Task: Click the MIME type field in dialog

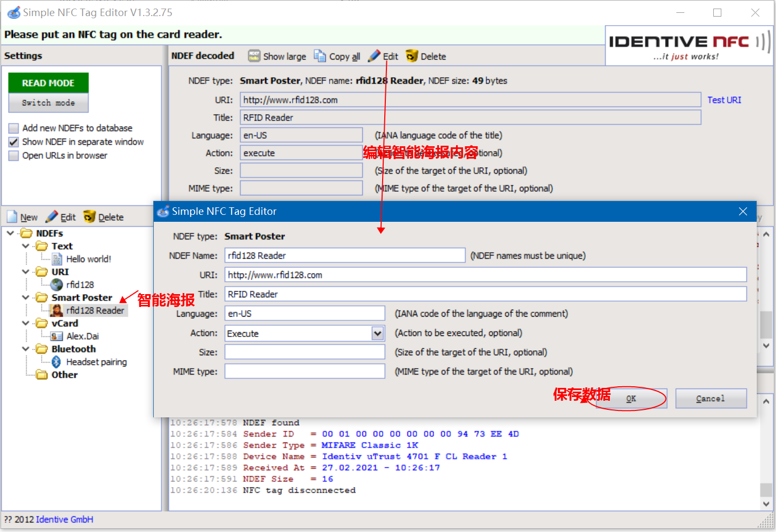Action: tap(304, 371)
